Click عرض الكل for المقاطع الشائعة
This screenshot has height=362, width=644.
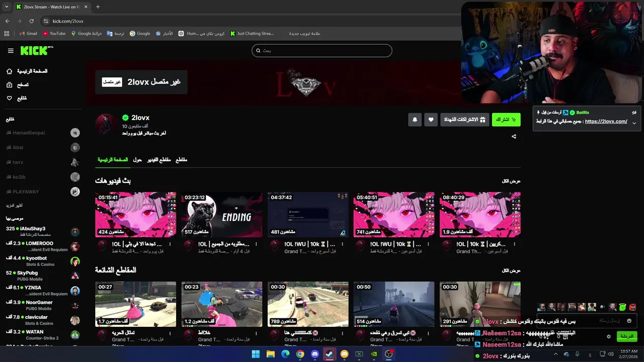(x=511, y=270)
